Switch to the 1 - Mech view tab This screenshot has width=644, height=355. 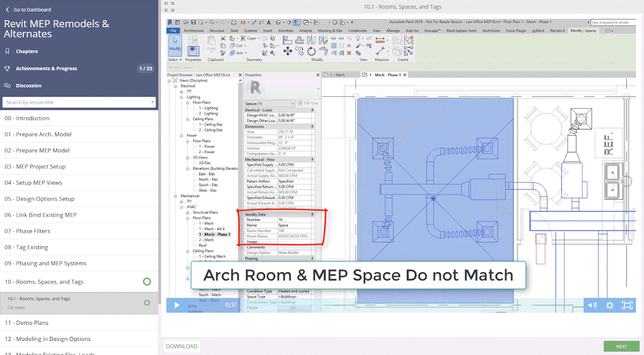click(338, 75)
